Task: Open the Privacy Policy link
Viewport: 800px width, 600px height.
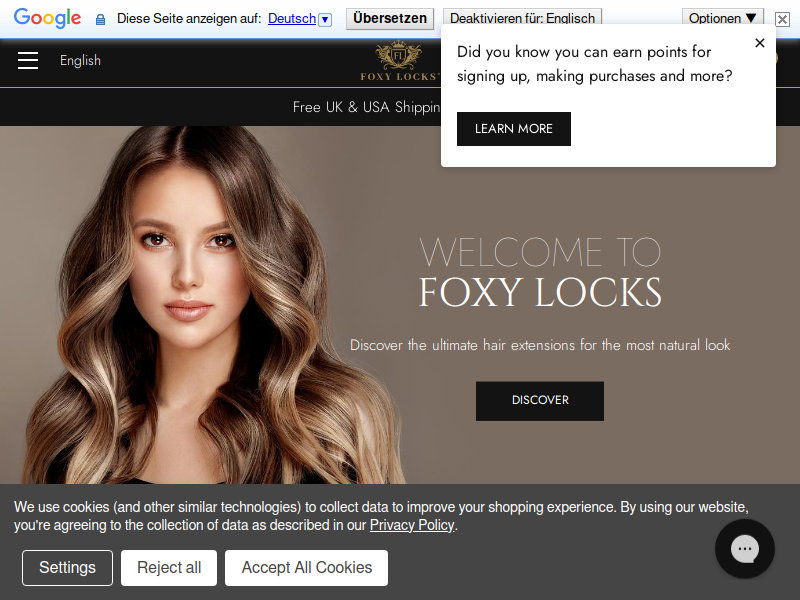Action: (412, 525)
